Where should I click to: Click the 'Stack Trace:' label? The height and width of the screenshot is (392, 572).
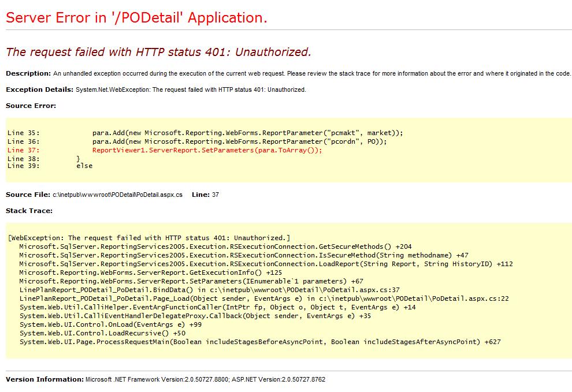(x=29, y=211)
